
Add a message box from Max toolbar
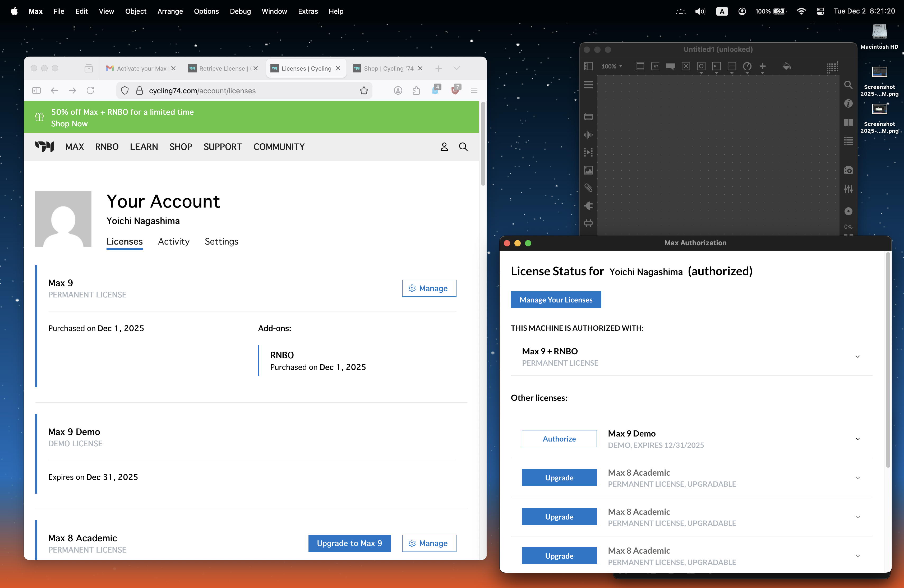pyautogui.click(x=655, y=66)
